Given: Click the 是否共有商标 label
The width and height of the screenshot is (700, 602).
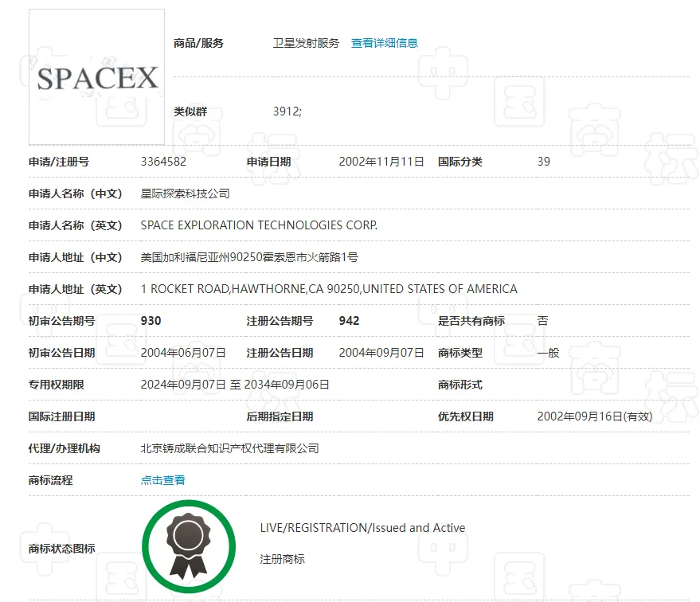Looking at the screenshot, I should coord(471,321).
